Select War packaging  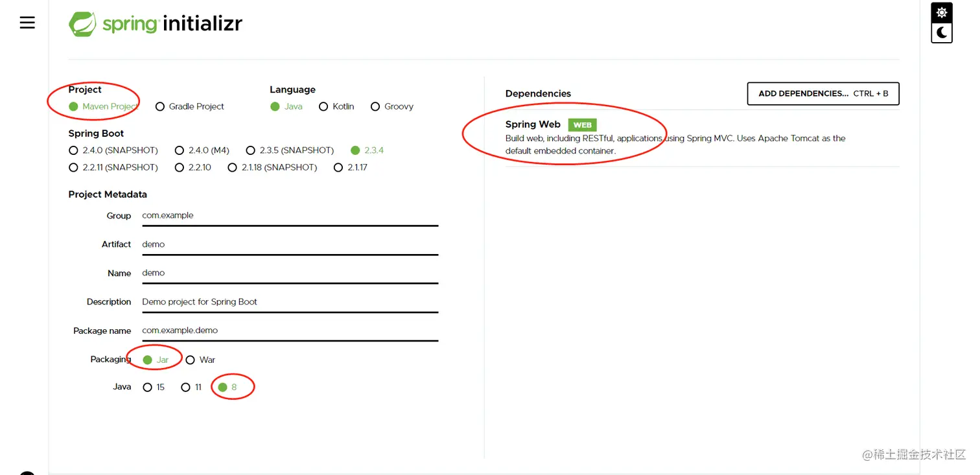pos(200,360)
